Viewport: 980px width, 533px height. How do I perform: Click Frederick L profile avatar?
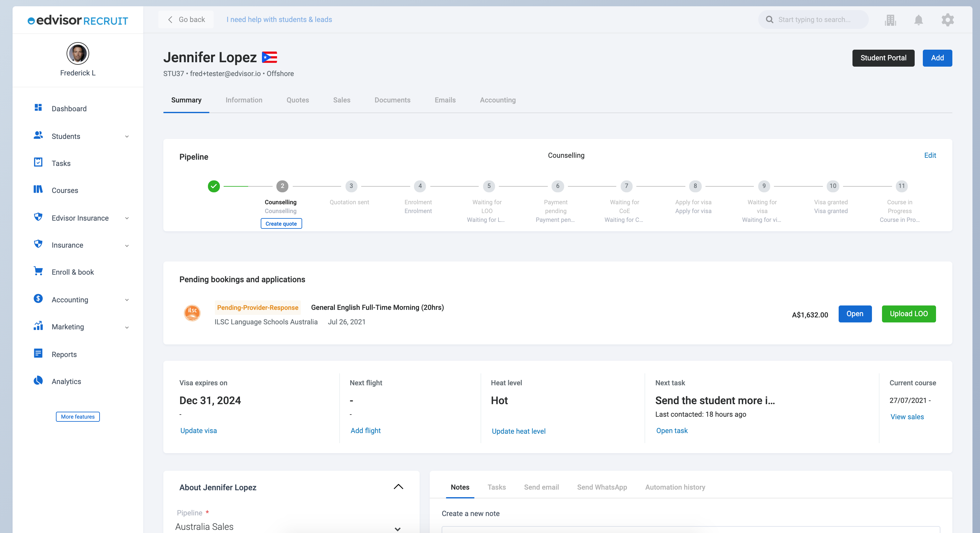pyautogui.click(x=78, y=53)
